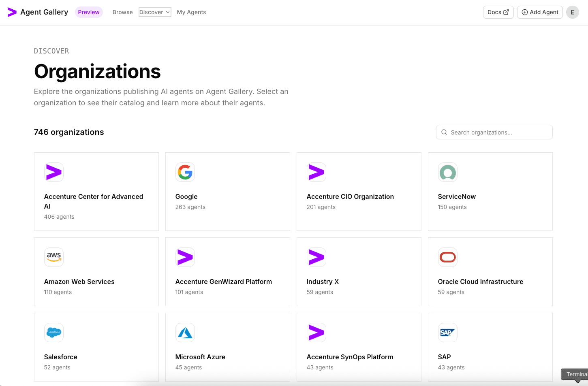Select the SAP organization logo
This screenshot has width=588, height=386.
pyautogui.click(x=448, y=333)
